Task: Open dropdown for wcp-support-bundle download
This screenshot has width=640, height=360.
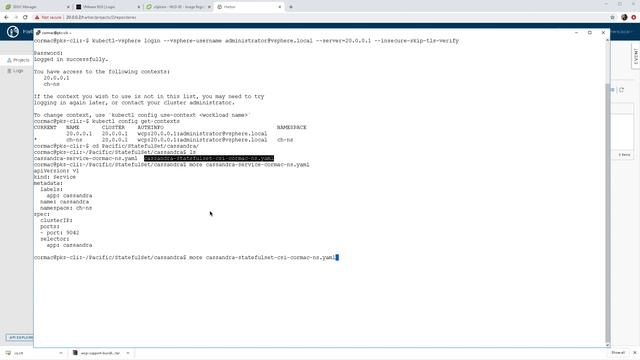Action: tap(128, 353)
